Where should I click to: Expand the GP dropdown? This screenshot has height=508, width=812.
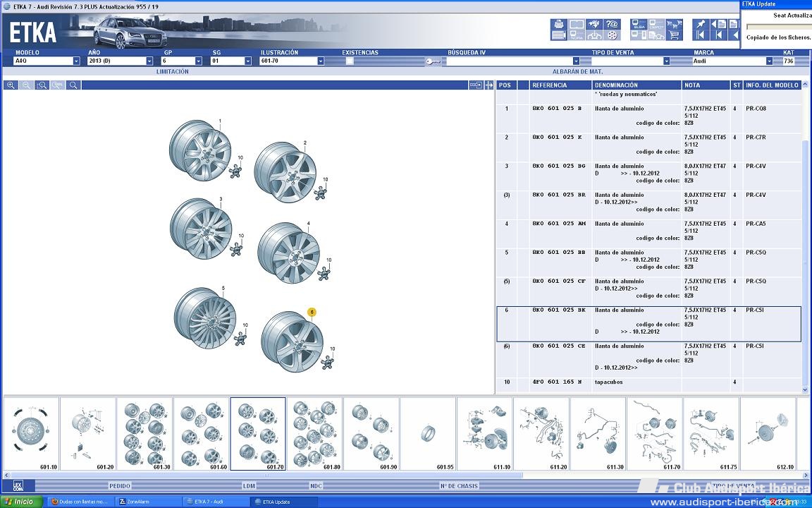[198, 61]
